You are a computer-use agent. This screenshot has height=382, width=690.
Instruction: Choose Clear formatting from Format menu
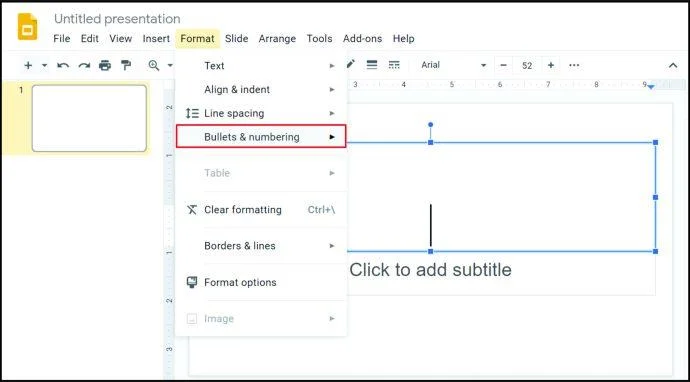261,210
